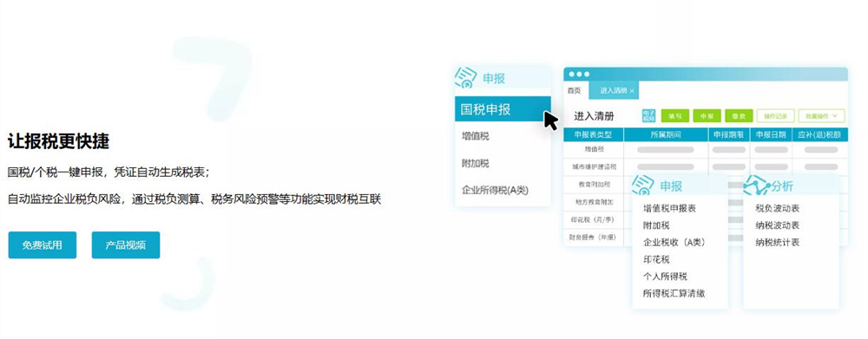Open 附加税 in the 申报 card

tap(656, 225)
